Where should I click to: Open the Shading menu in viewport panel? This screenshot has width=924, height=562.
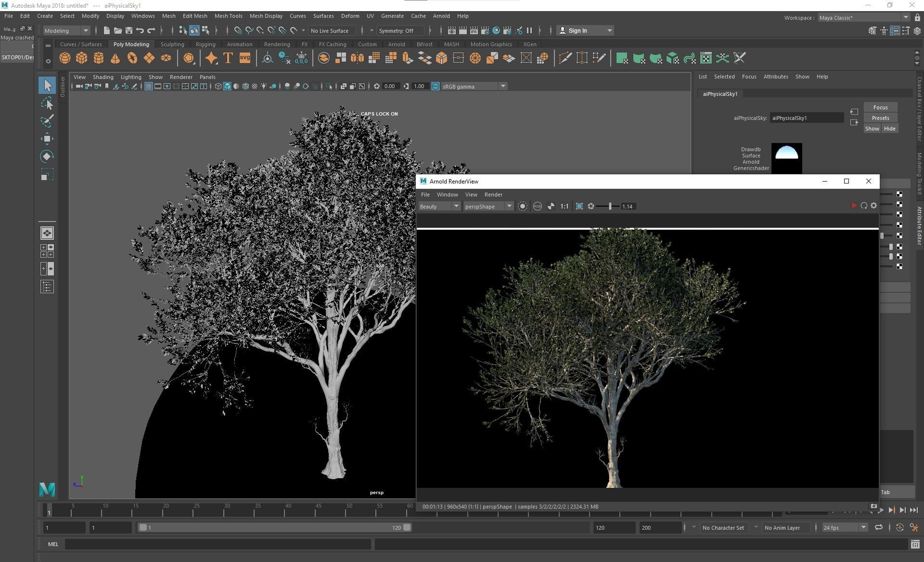click(x=103, y=77)
